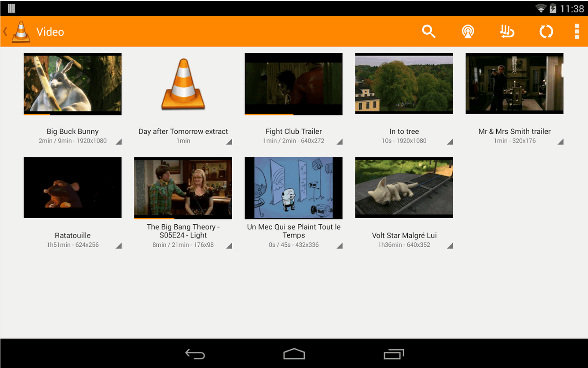
Task: Open options triangle for Day after Tomorrow extract
Action: (x=229, y=142)
